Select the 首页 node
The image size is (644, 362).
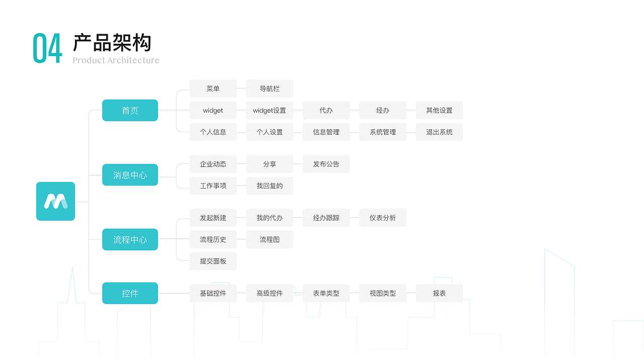[x=130, y=110]
